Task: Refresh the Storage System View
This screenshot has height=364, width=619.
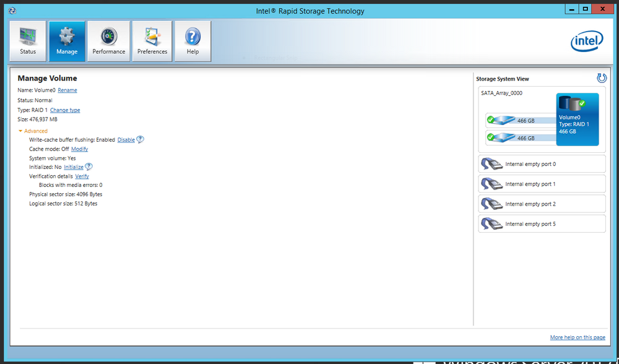Action: pos(601,78)
